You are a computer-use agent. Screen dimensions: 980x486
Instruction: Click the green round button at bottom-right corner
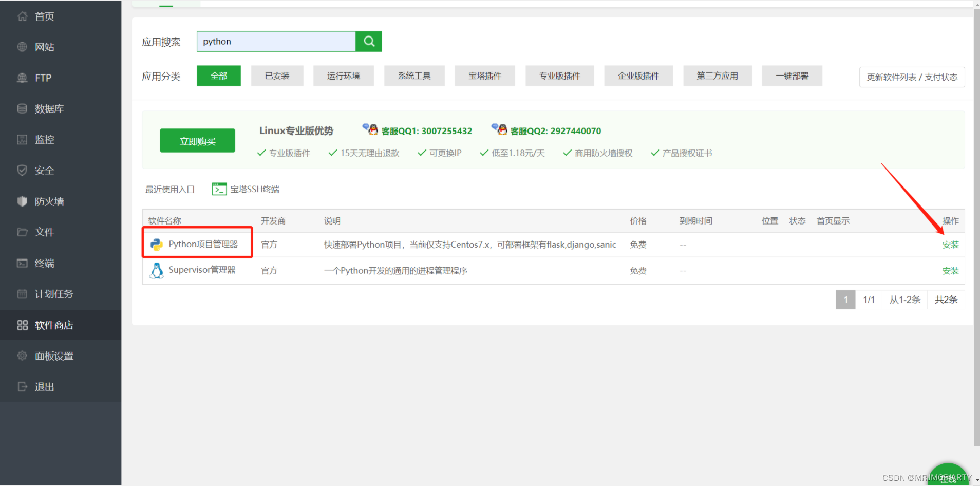[x=948, y=475]
